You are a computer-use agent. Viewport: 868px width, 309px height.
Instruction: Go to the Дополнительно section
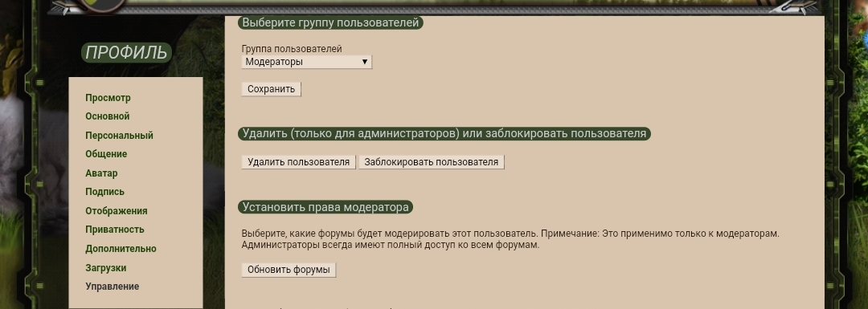pyautogui.click(x=121, y=249)
